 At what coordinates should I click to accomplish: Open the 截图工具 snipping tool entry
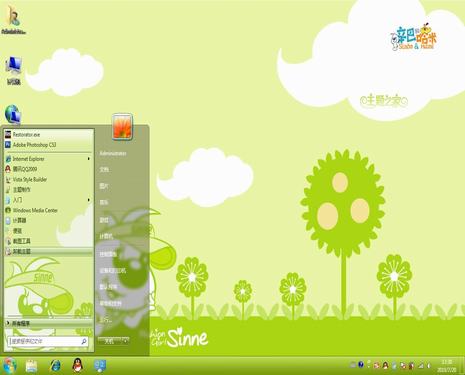point(48,241)
